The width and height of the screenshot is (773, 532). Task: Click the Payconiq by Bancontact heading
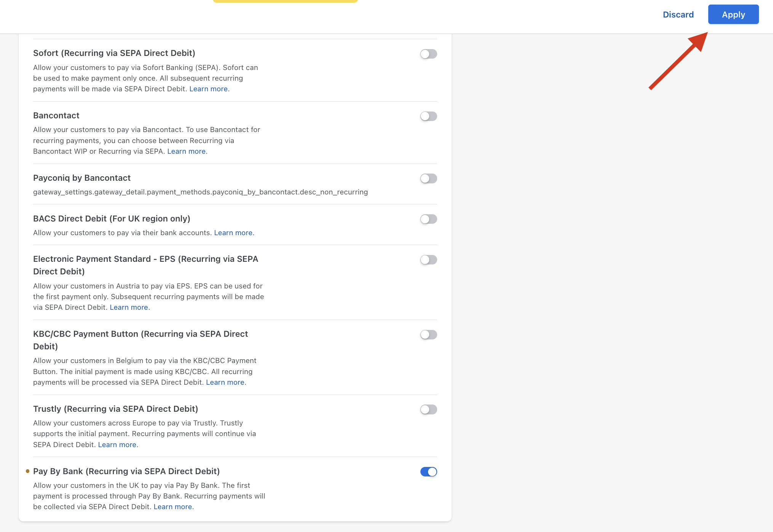tap(82, 178)
